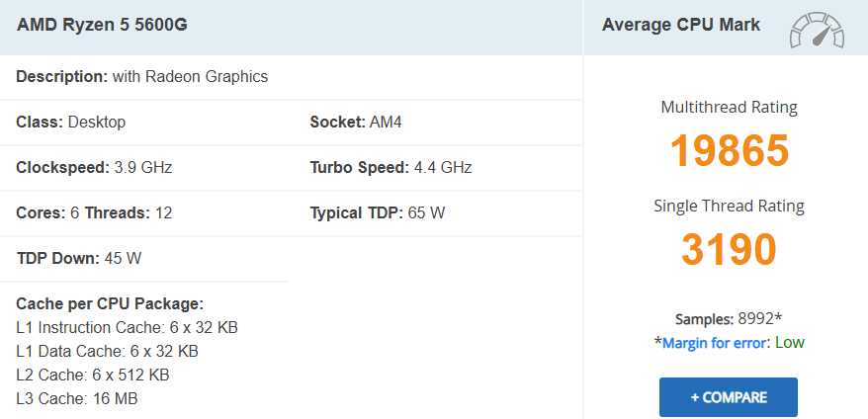Image resolution: width=868 pixels, height=419 pixels.
Task: Click the multithread score 19865
Action: pos(729,150)
